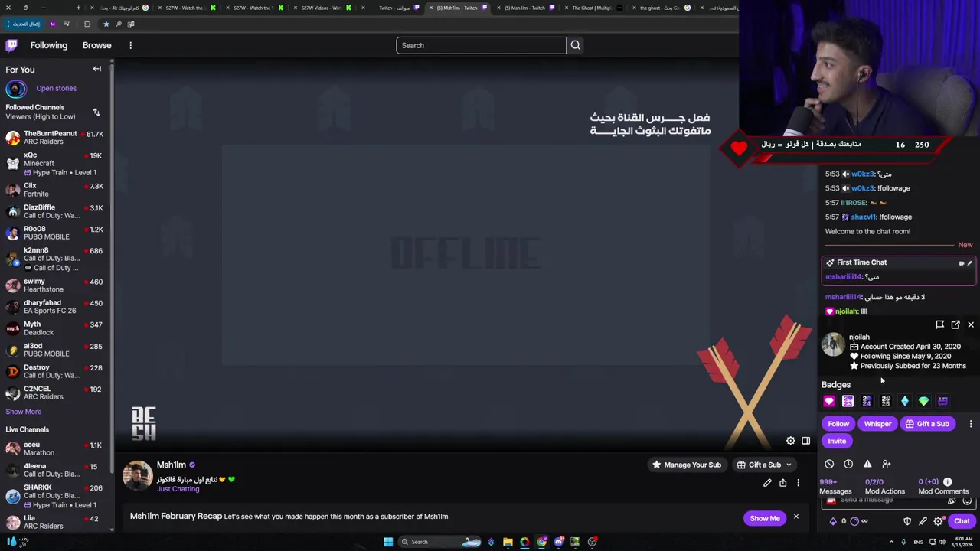The width and height of the screenshot is (980, 551).
Task: Change followed channels sort order
Action: coord(96,112)
